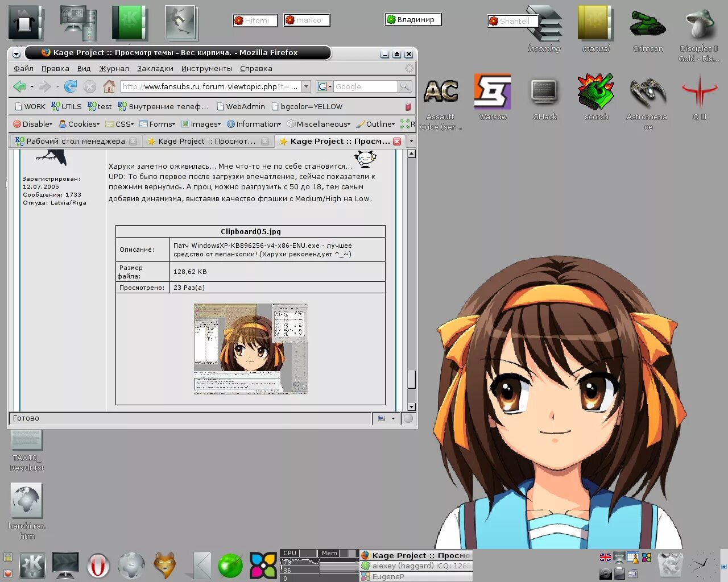Screen dimensions: 728x582
Task: Open the WORK bookmark
Action: [x=30, y=106]
